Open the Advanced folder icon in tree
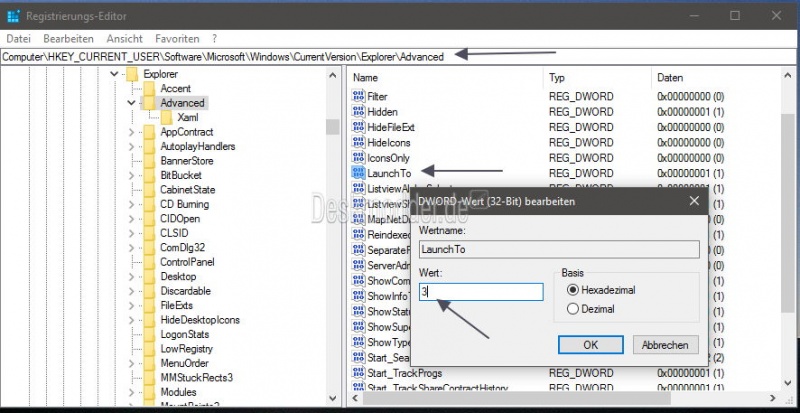 pos(150,103)
